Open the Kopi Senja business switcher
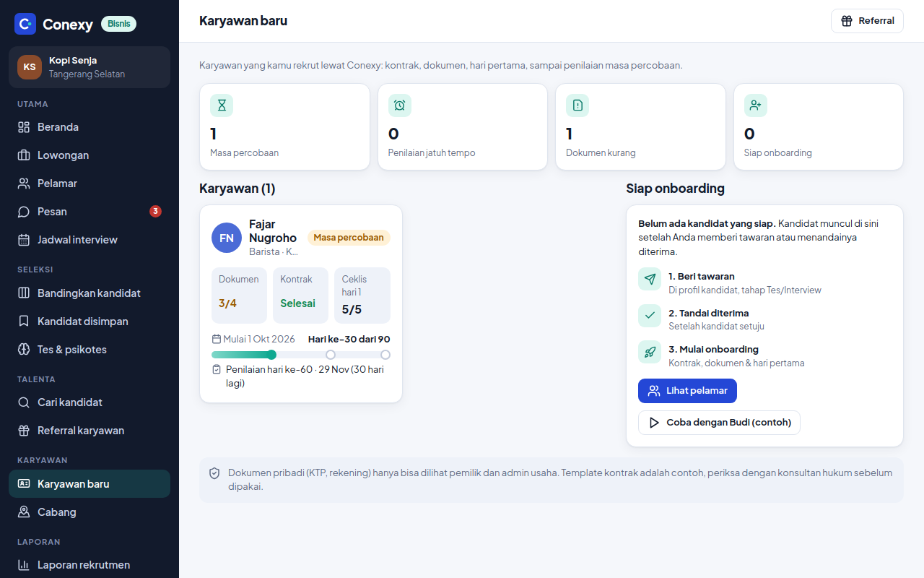 90,67
